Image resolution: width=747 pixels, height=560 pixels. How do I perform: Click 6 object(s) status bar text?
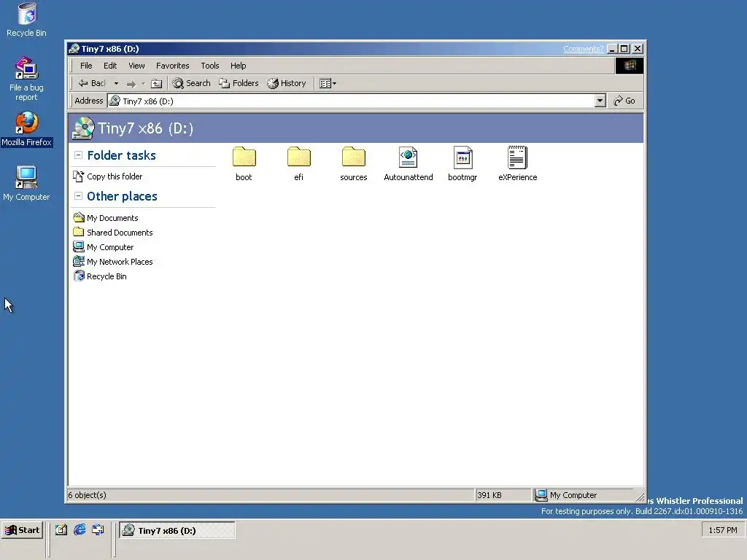[88, 495]
